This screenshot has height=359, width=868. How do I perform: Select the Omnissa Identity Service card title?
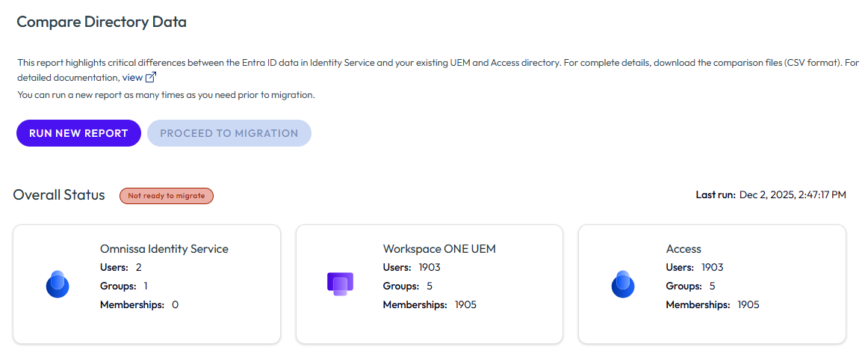tap(164, 249)
